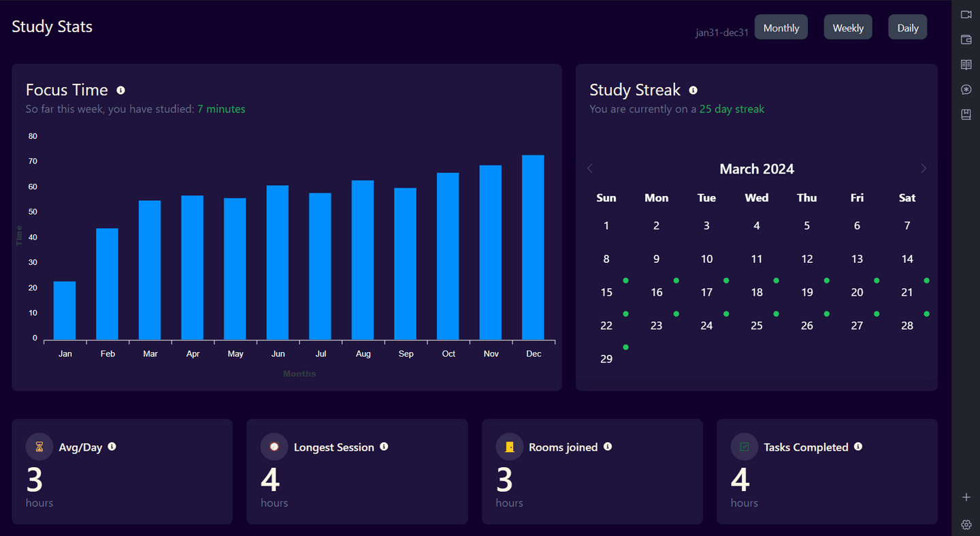Click the Sat weekday column header
Viewport: 980px width, 536px height.
907,198
